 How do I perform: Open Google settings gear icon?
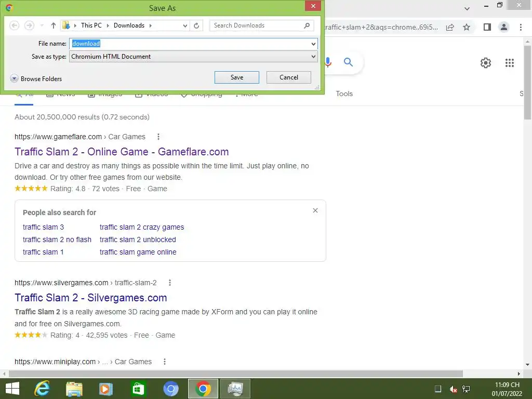click(x=486, y=63)
